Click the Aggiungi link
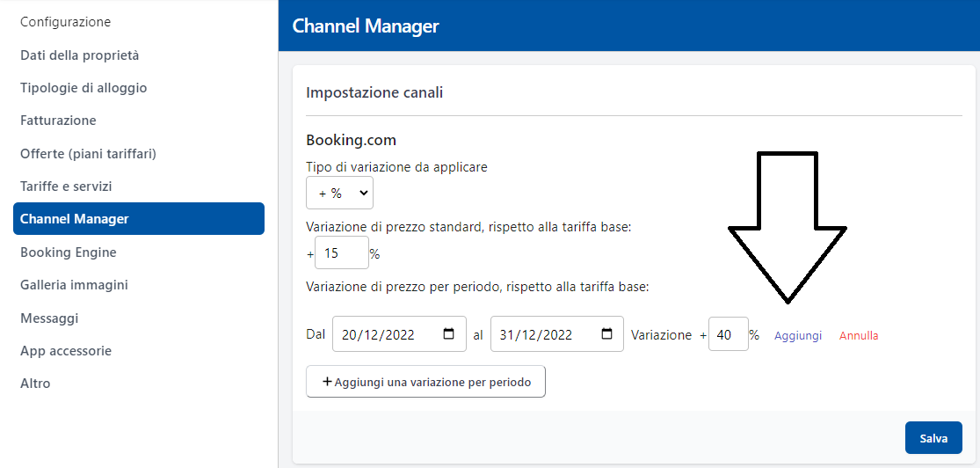The width and height of the screenshot is (980, 468). 798,335
